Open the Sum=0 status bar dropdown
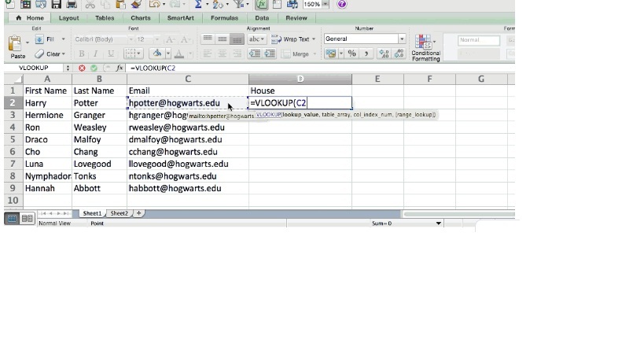 [438, 223]
